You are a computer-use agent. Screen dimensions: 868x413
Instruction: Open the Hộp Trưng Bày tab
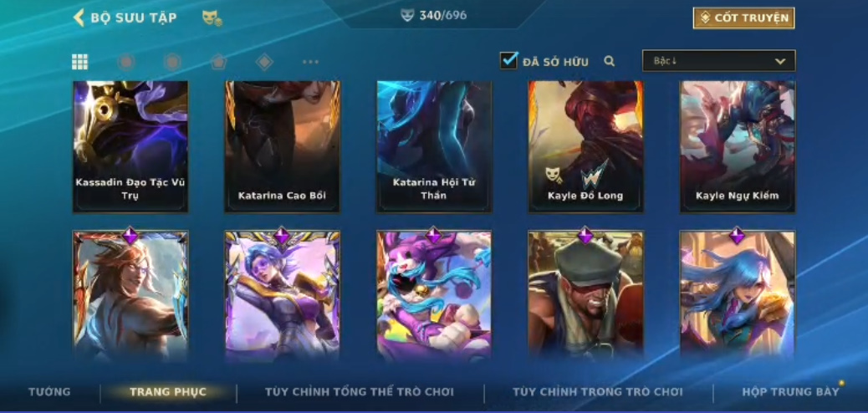(790, 392)
